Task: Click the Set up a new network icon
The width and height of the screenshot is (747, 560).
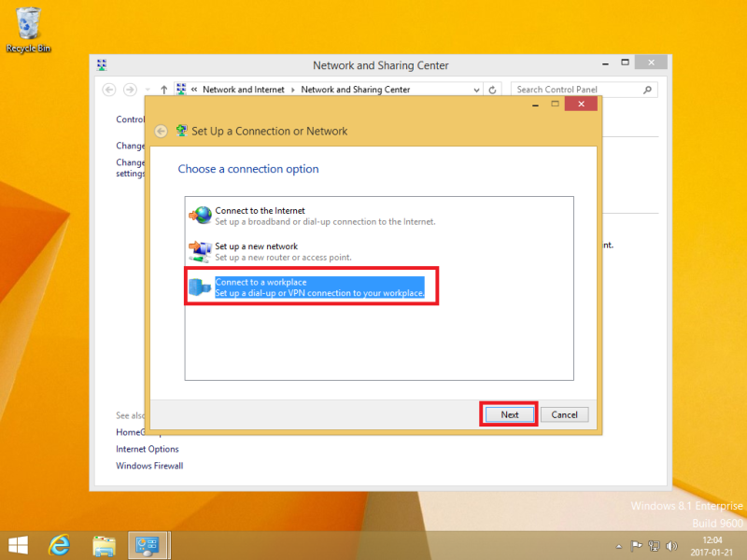Action: (200, 251)
